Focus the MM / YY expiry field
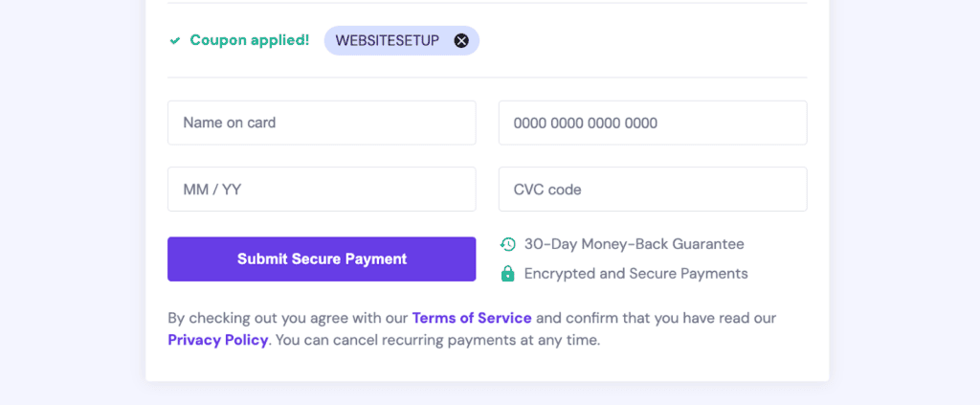 pos(322,190)
